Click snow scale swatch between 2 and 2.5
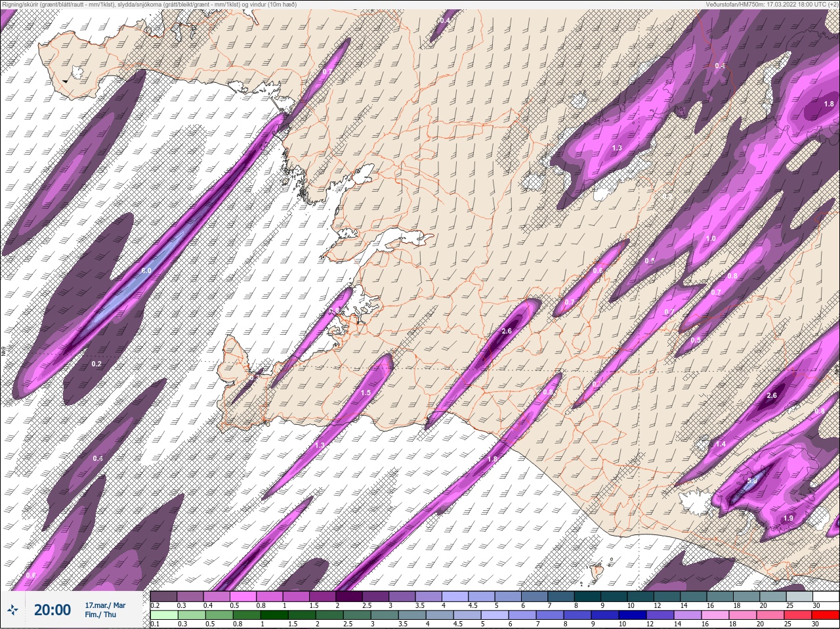Viewport: 840px width, 629px height. [x=349, y=596]
